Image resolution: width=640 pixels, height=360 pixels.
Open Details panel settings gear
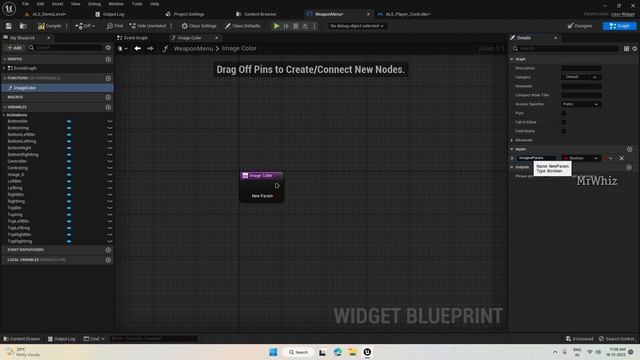click(x=635, y=49)
